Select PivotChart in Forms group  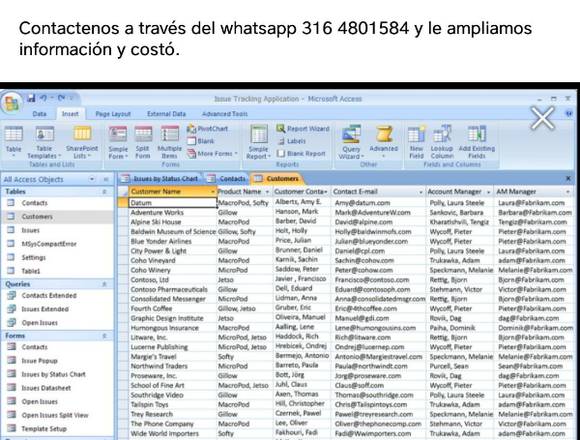[208, 129]
